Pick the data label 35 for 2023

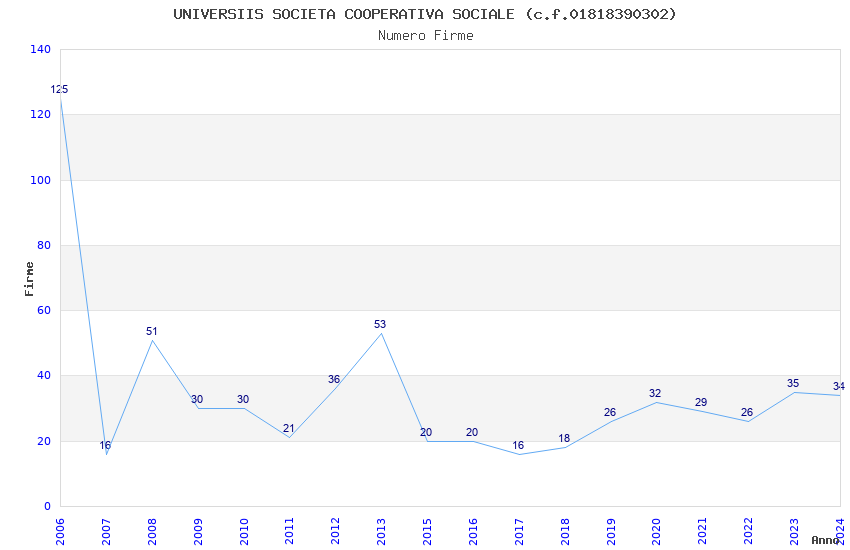[x=793, y=384]
